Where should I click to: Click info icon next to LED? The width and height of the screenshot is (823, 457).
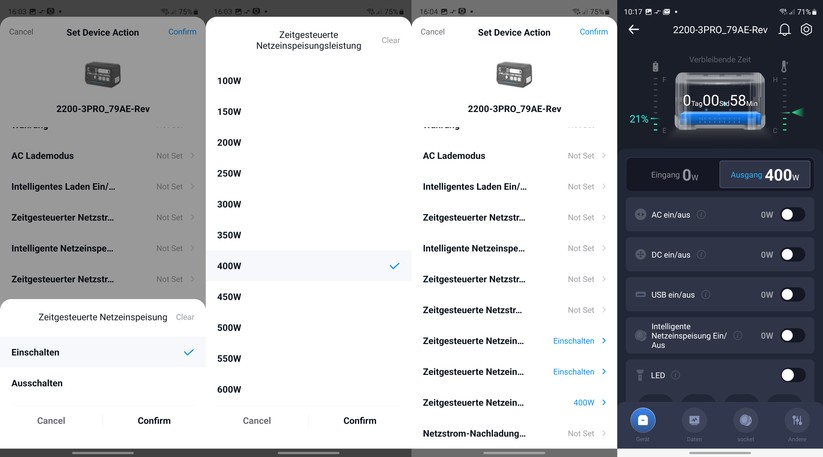pyautogui.click(x=675, y=375)
